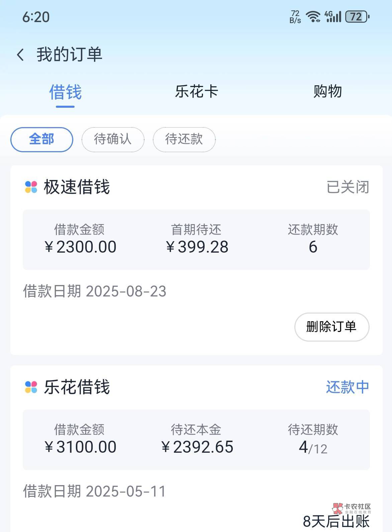Open the 乐花借钱 order title
Viewport: 392px width, 532px height.
pyautogui.click(x=77, y=387)
